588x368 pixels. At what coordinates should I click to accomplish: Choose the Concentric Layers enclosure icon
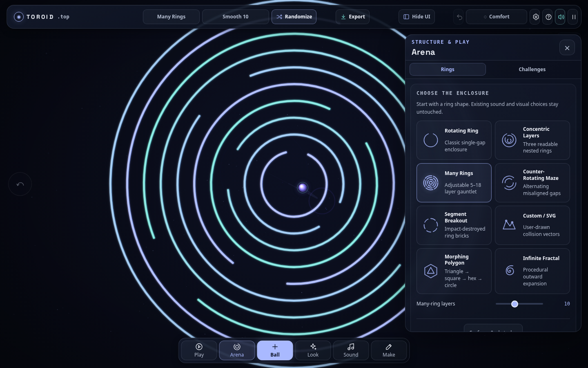(509, 140)
